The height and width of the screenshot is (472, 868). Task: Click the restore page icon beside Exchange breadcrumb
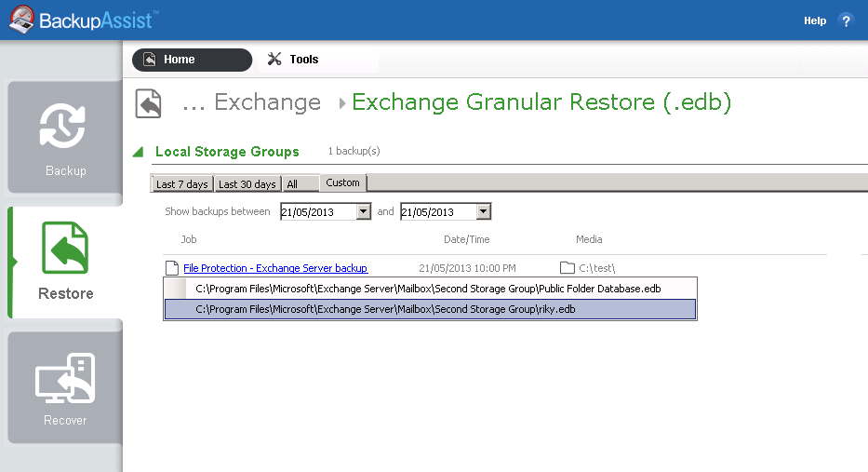[x=148, y=103]
